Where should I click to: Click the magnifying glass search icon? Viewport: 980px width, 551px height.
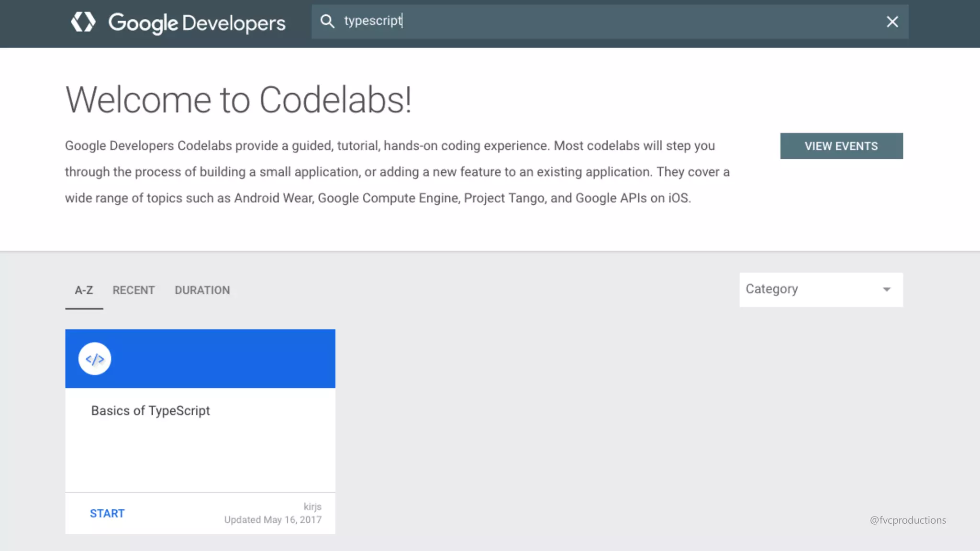click(x=327, y=21)
